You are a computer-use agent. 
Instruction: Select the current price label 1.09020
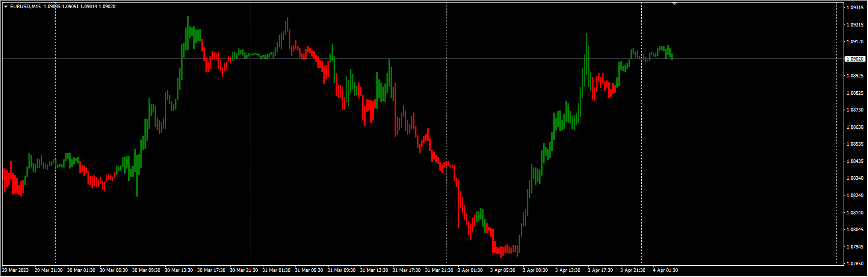click(854, 59)
